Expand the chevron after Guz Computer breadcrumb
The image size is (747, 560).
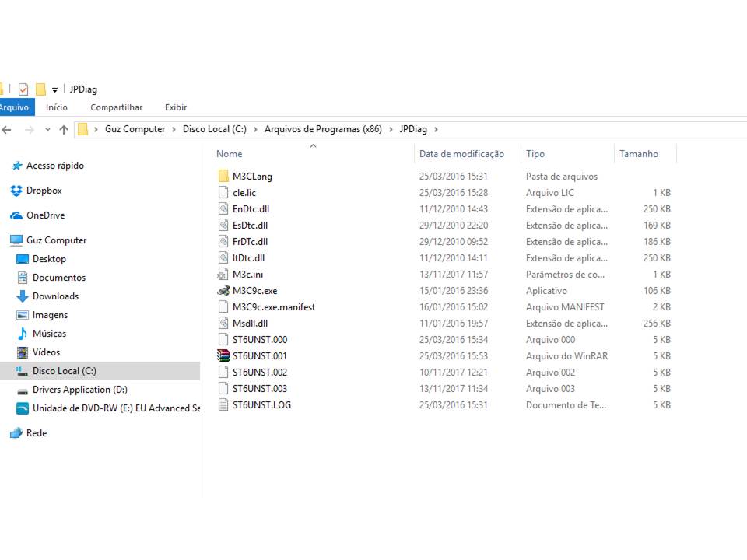(174, 130)
